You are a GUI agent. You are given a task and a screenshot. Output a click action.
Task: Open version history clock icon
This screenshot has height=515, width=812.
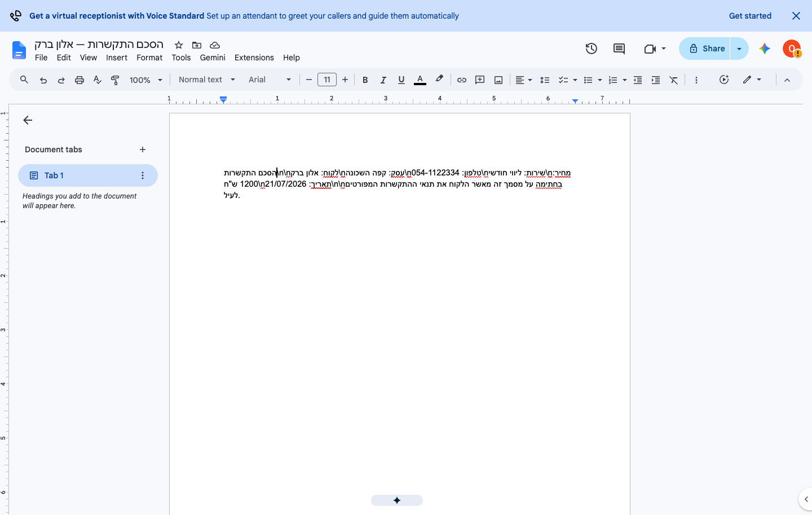pos(592,49)
